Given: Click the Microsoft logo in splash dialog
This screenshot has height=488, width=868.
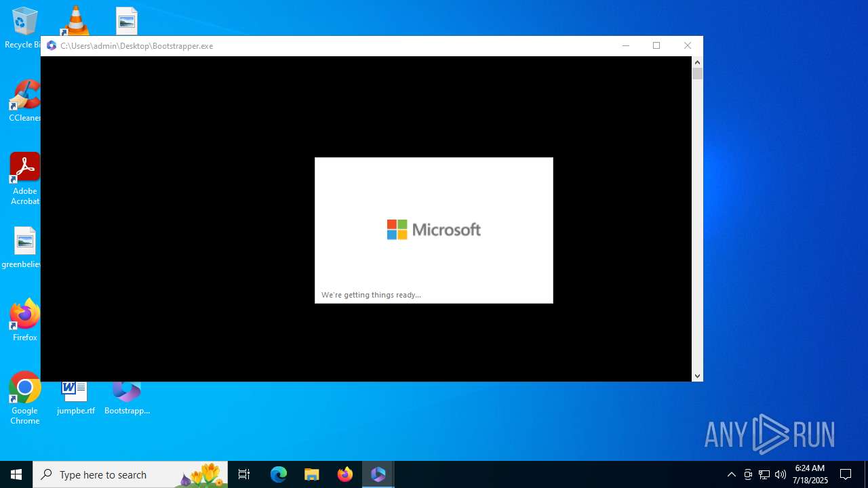Looking at the screenshot, I should click(x=434, y=230).
